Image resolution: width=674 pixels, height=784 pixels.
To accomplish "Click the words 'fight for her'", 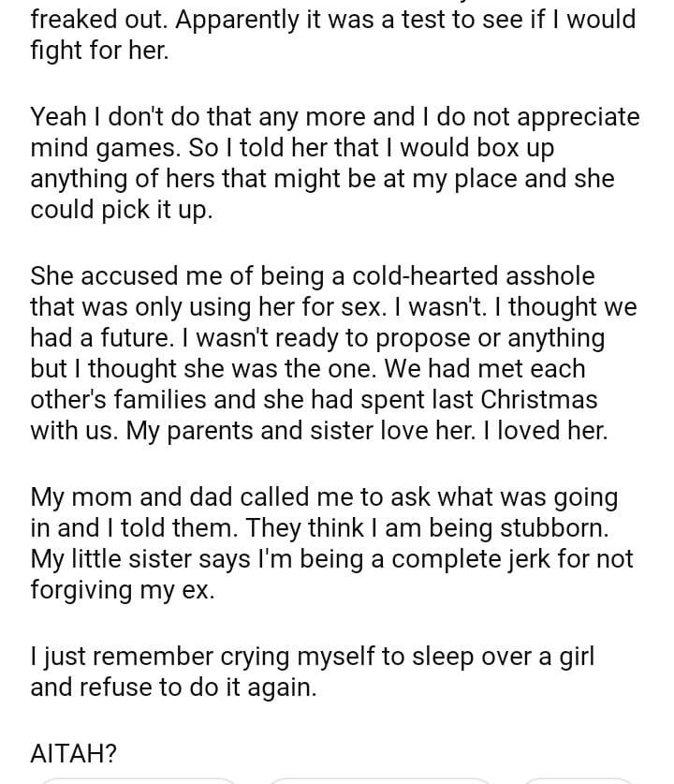I will pyautogui.click(x=99, y=50).
